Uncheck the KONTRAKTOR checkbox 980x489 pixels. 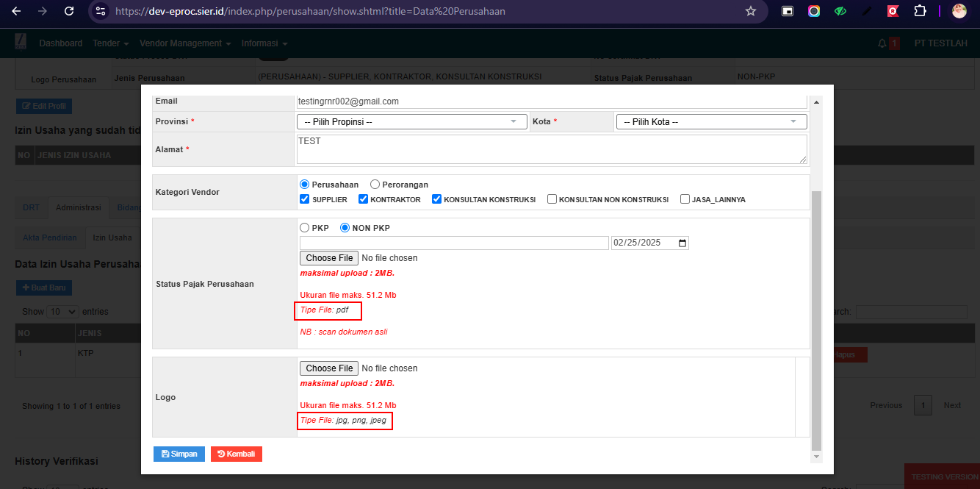(x=363, y=199)
